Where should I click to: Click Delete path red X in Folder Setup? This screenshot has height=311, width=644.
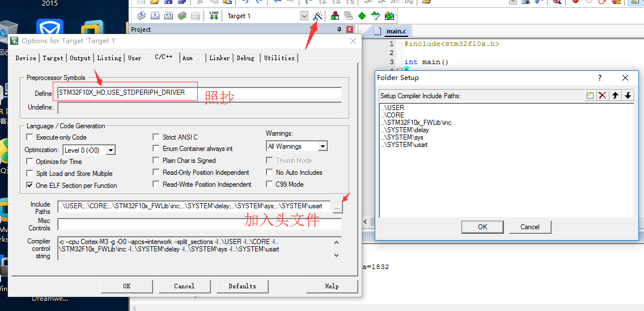click(x=603, y=95)
